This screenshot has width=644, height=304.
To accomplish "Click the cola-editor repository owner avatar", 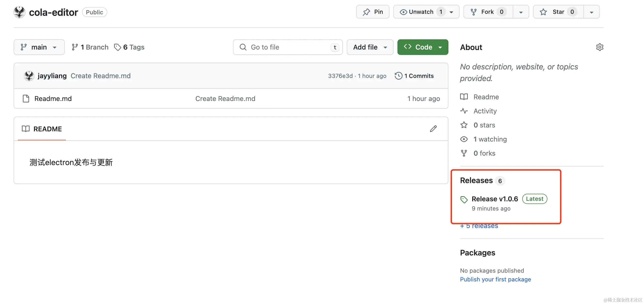I will [19, 12].
